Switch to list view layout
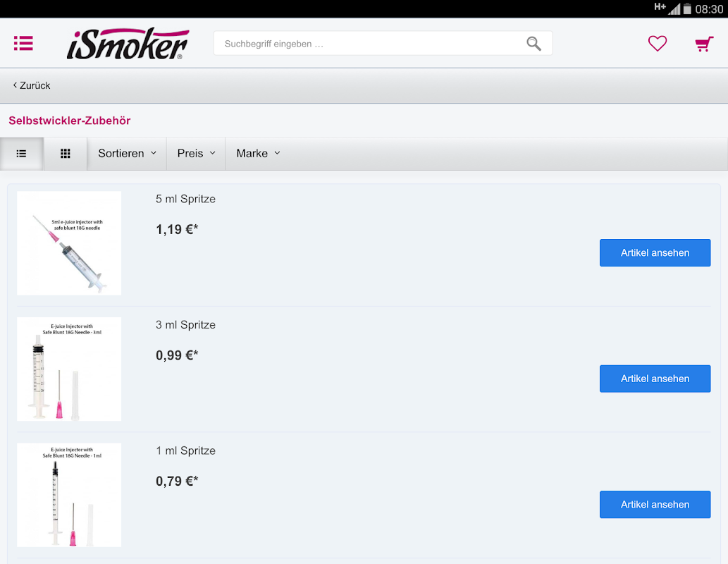The width and height of the screenshot is (728, 564). [x=22, y=153]
